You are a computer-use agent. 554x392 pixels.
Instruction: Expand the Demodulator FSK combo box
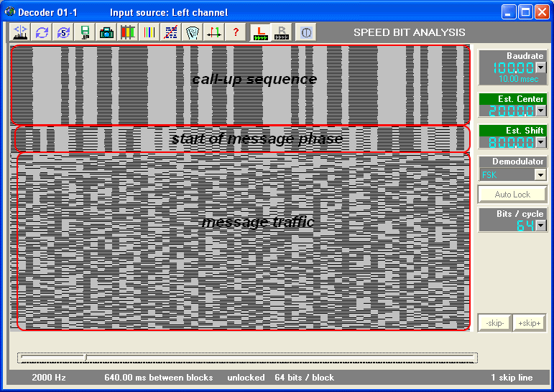click(x=540, y=174)
